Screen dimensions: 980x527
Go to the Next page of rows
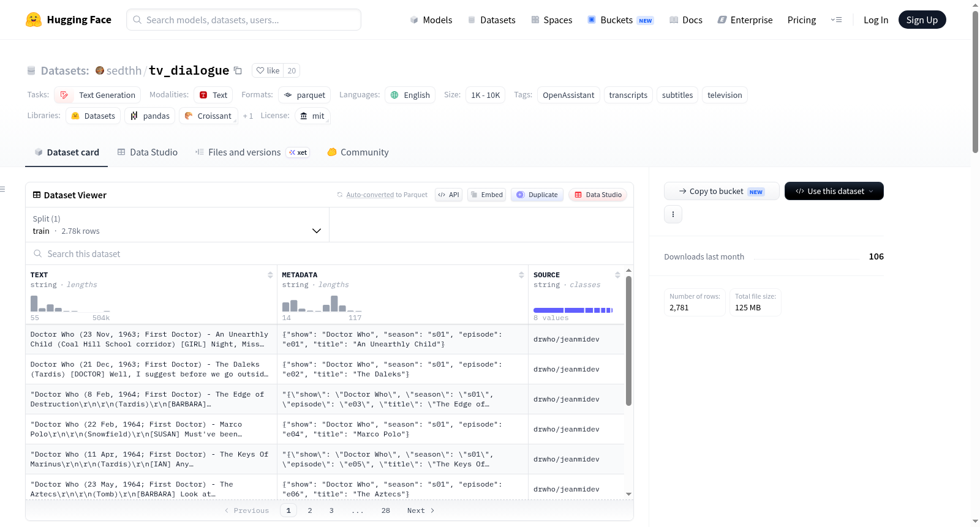tap(421, 510)
